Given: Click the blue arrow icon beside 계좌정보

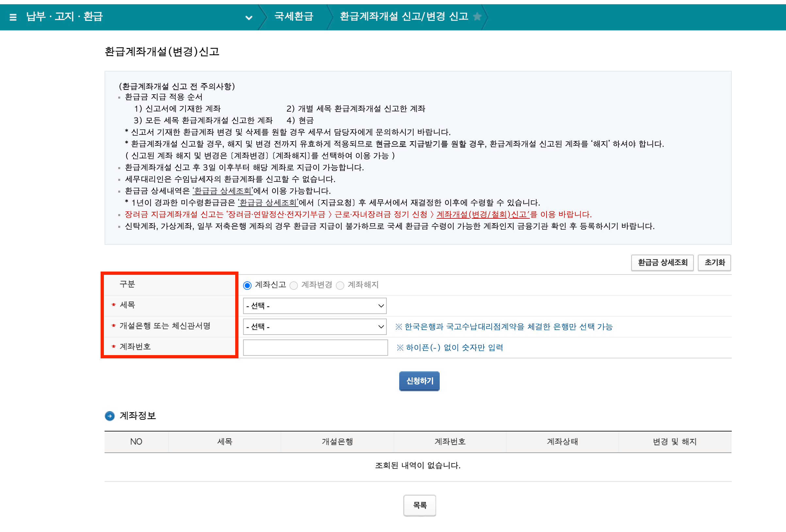Looking at the screenshot, I should 110,416.
